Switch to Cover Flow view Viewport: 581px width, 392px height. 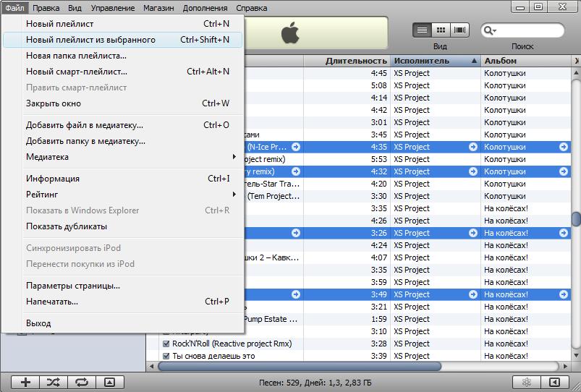click(x=459, y=30)
